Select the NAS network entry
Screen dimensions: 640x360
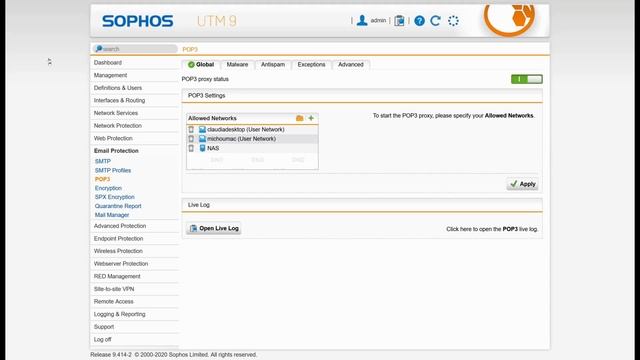pyautogui.click(x=213, y=148)
